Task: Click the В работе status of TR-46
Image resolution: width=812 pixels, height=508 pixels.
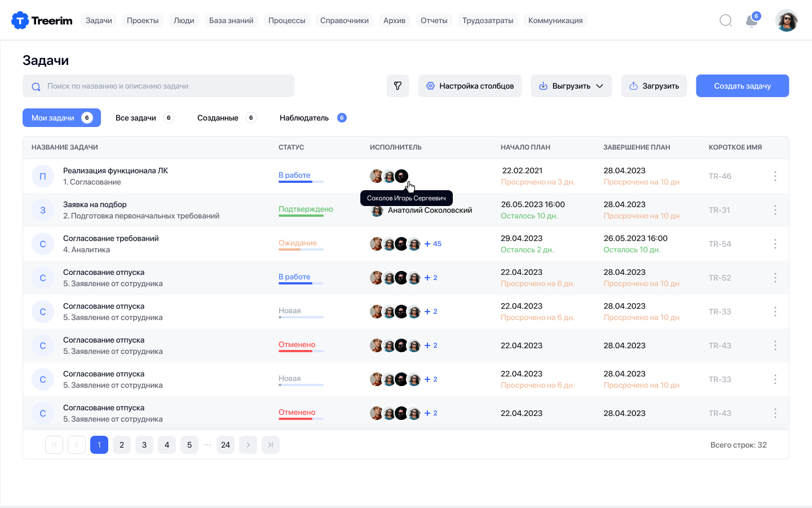Action: pos(294,176)
